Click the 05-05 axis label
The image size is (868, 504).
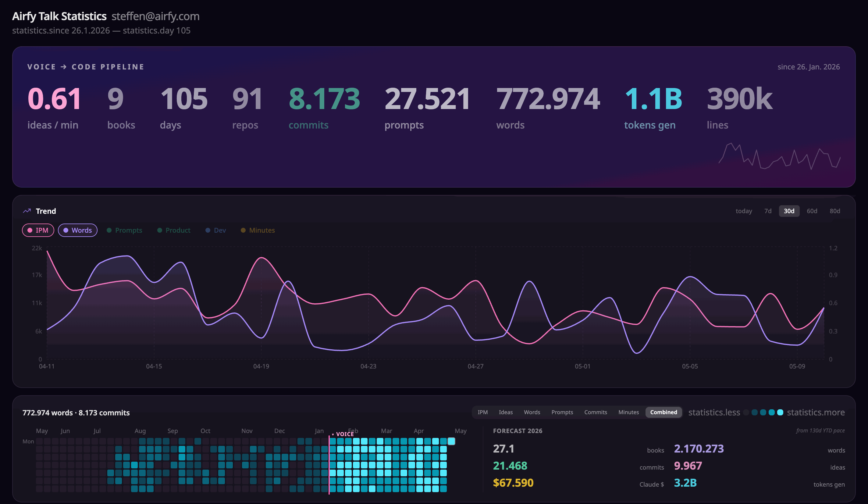point(690,366)
